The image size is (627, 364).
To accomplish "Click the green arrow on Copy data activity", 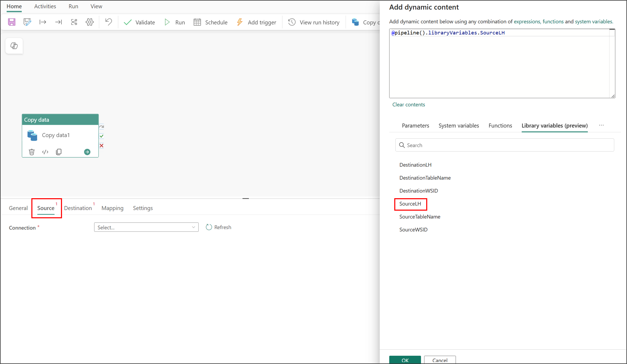I will click(87, 152).
